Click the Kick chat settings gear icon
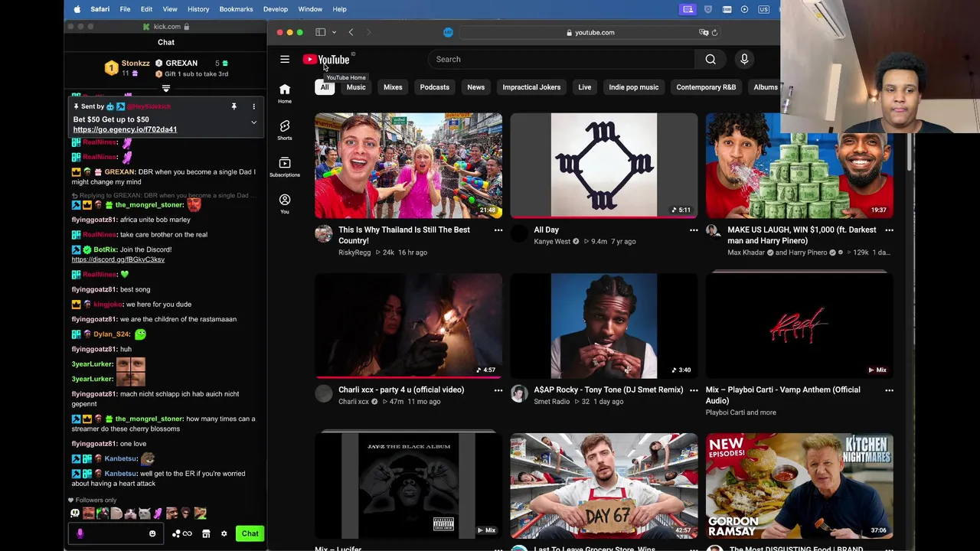This screenshot has height=551, width=980. click(x=224, y=533)
